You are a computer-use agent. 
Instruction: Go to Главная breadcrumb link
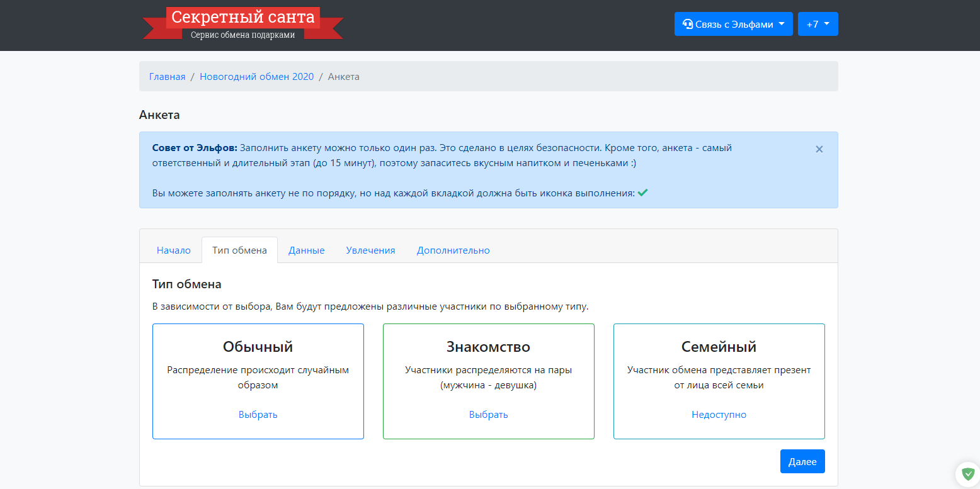[x=167, y=76]
